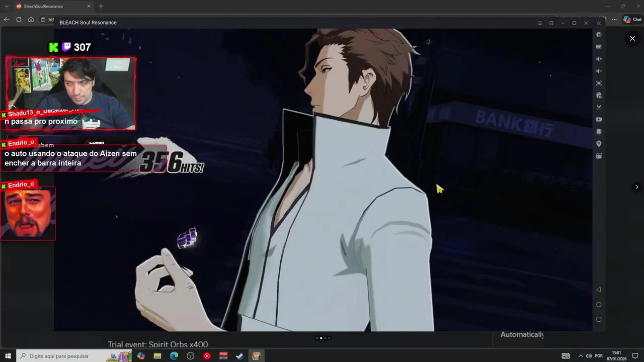Click the 356 HITS combo counter
Screen dimensions: 644x362
pyautogui.click(x=172, y=162)
